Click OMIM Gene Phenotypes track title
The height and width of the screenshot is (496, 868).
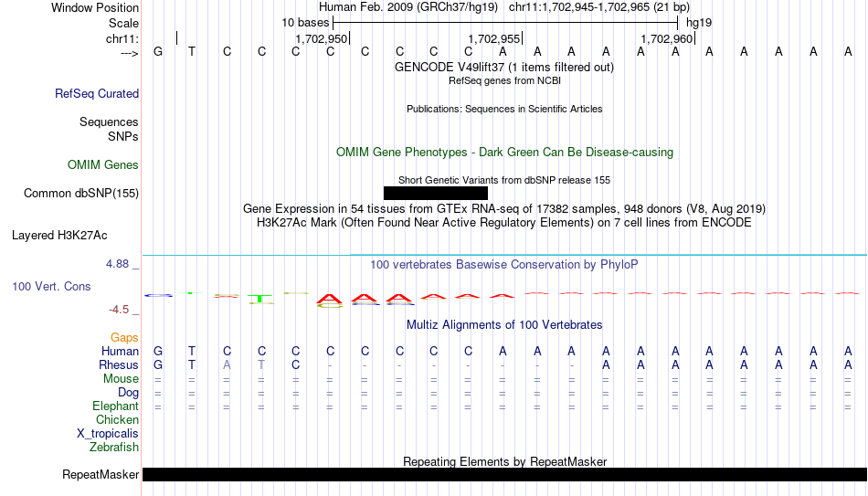click(x=504, y=153)
